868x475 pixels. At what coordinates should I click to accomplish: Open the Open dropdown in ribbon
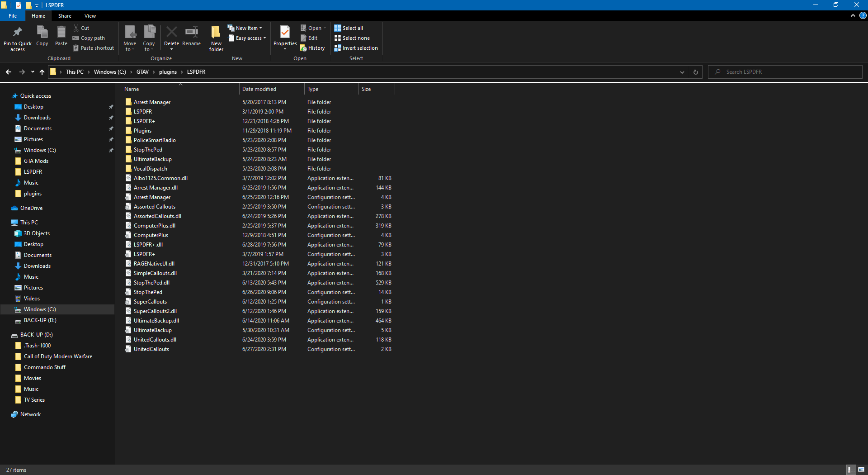[x=313, y=28]
